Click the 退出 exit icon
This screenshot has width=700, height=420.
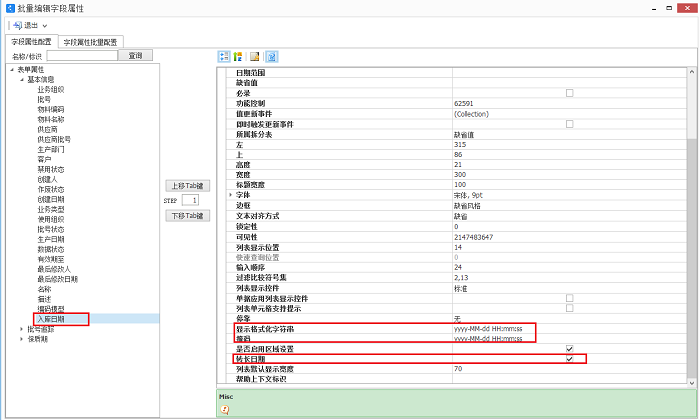click(x=15, y=24)
